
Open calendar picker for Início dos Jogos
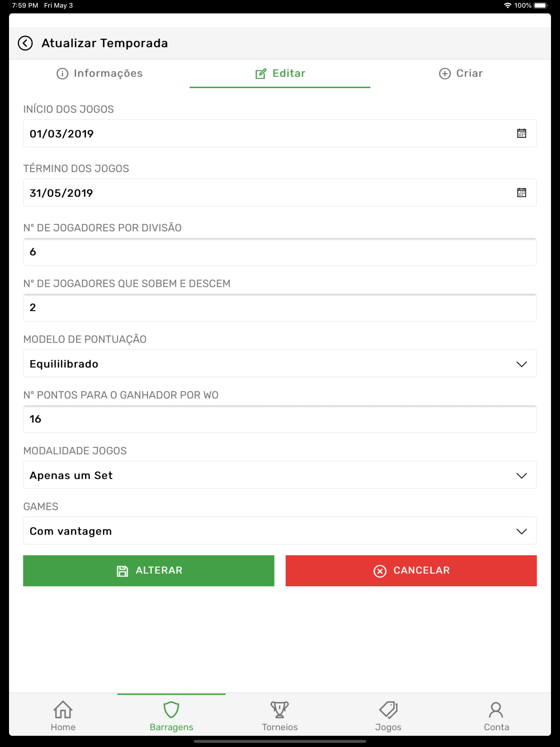tap(521, 133)
